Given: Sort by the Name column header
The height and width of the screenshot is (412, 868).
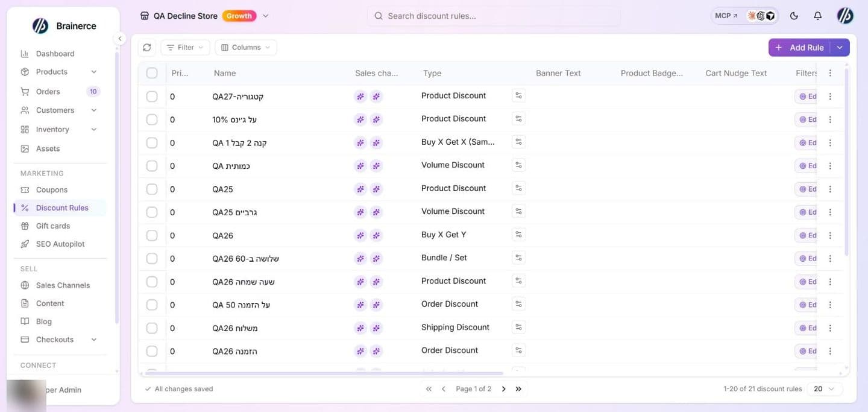Looking at the screenshot, I should 225,73.
